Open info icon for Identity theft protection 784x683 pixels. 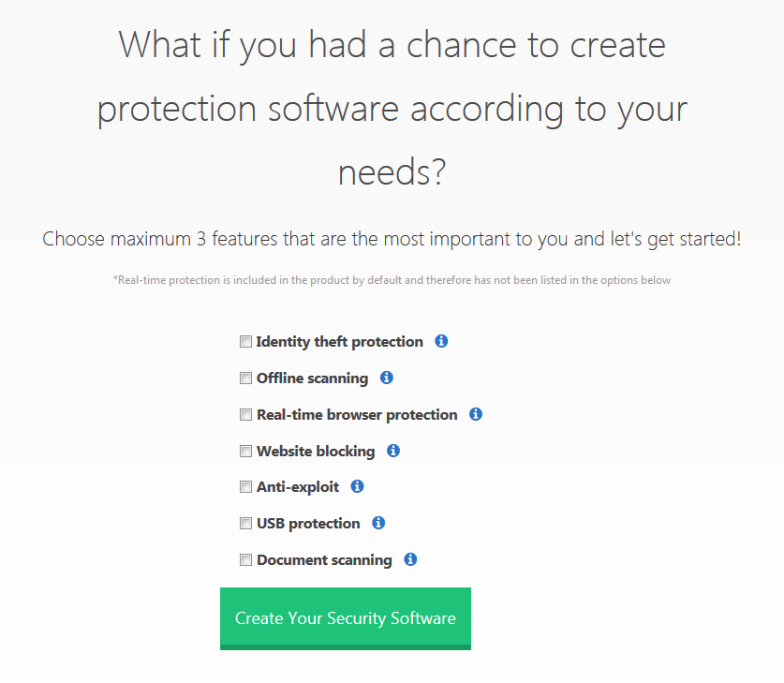[x=441, y=341]
